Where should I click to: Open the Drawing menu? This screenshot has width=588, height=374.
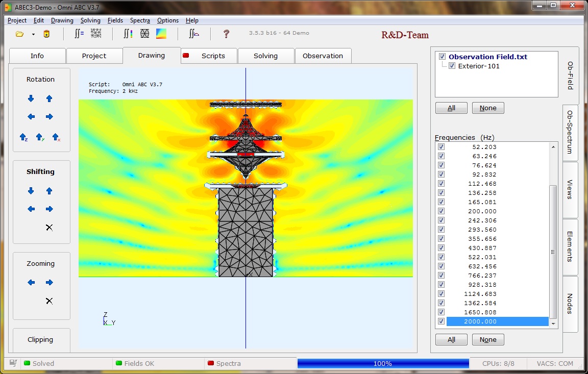62,20
